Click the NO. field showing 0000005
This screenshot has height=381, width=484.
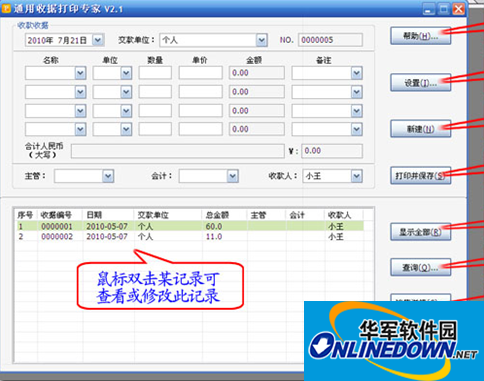pos(330,40)
